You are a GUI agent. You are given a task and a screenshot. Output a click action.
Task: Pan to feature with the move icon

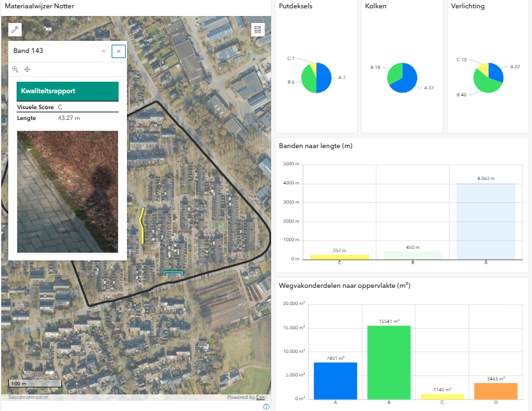[27, 69]
